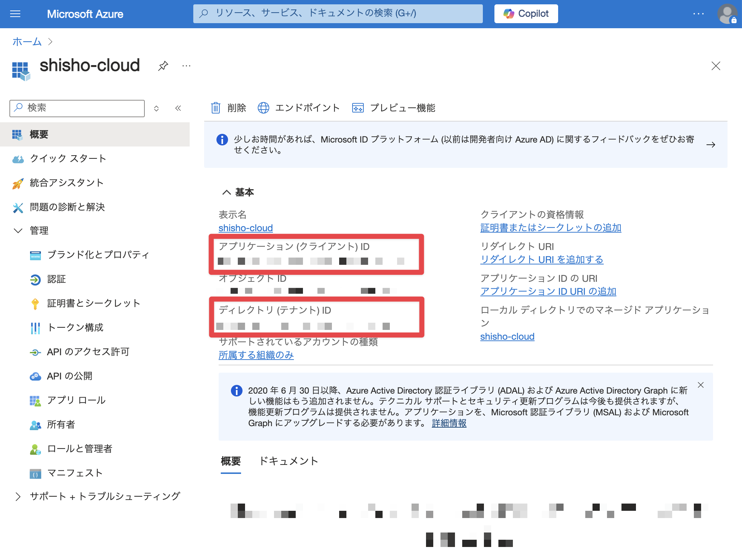Screen dimensions: 742x560
Task: Click 証明書またはシークレットの追加 link
Action: [x=551, y=228]
